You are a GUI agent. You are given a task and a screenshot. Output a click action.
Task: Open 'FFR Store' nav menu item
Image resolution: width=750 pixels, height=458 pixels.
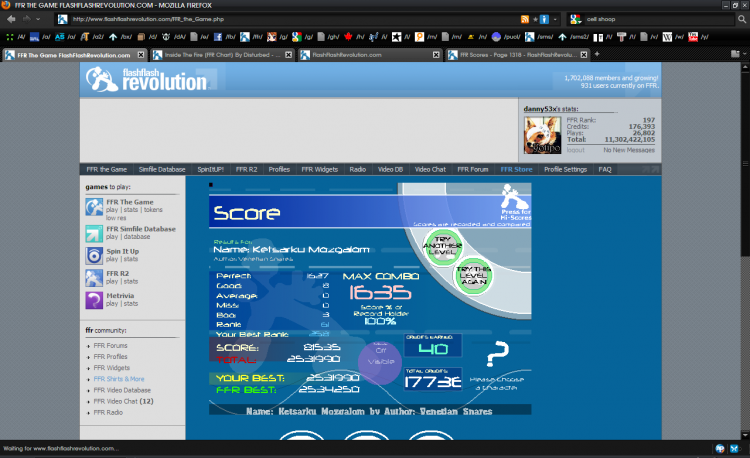[516, 169]
